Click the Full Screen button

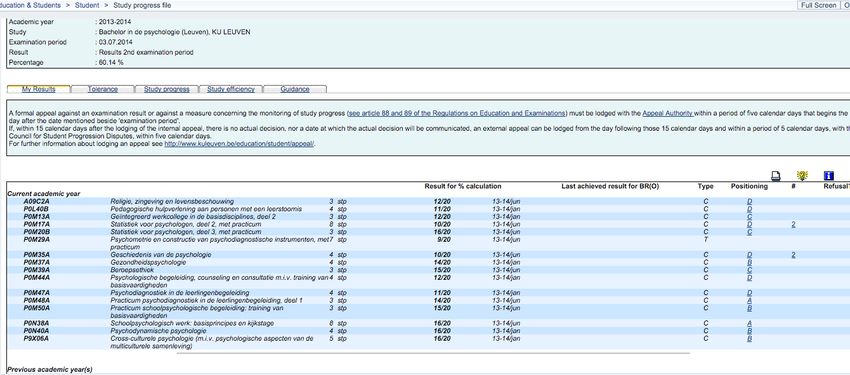tap(818, 5)
